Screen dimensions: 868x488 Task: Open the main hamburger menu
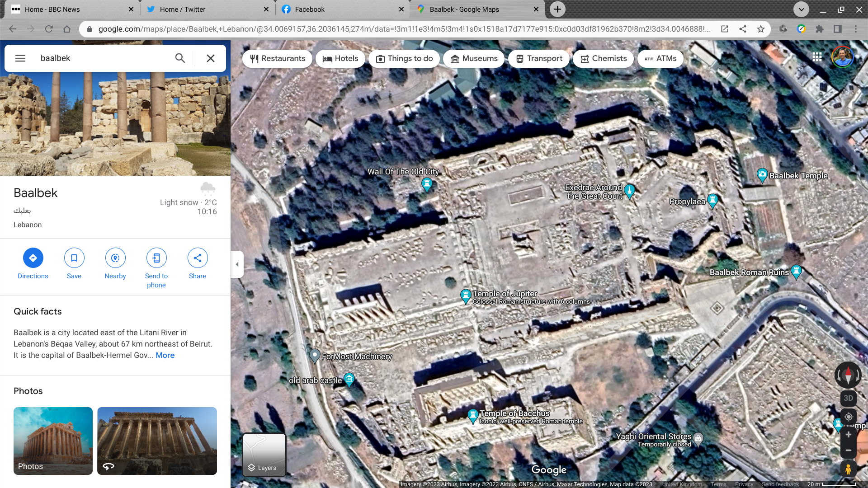pyautogui.click(x=20, y=58)
